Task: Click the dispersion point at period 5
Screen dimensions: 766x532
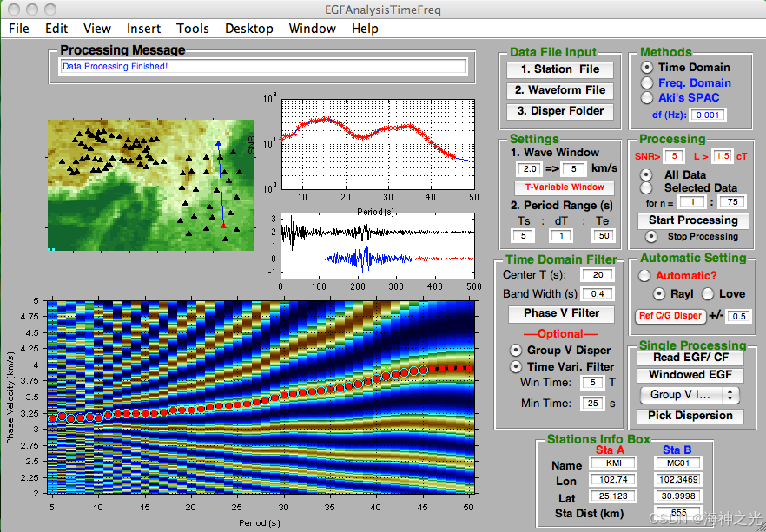Action: (53, 418)
